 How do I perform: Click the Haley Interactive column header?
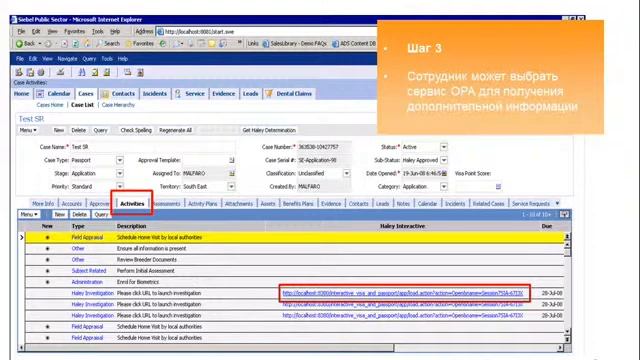tap(402, 226)
